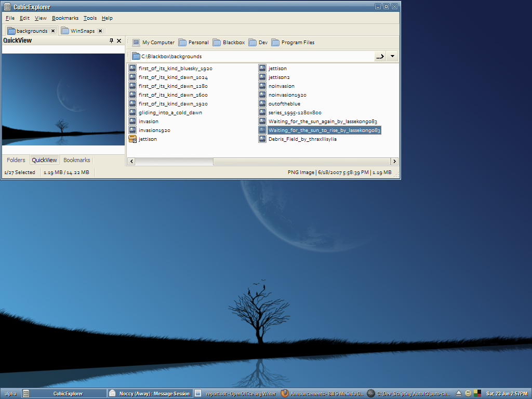
Task: Close the WinSnaps tab
Action: (100, 31)
